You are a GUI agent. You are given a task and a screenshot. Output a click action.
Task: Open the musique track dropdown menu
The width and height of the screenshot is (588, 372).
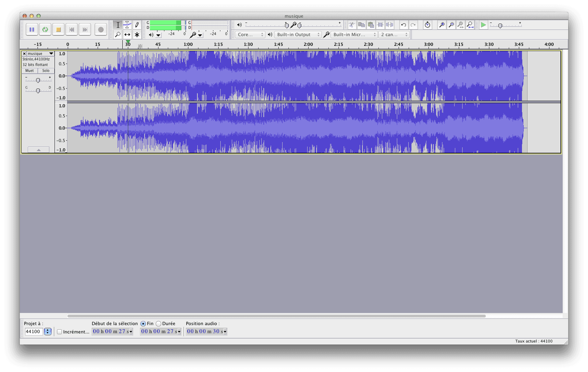[x=51, y=53]
